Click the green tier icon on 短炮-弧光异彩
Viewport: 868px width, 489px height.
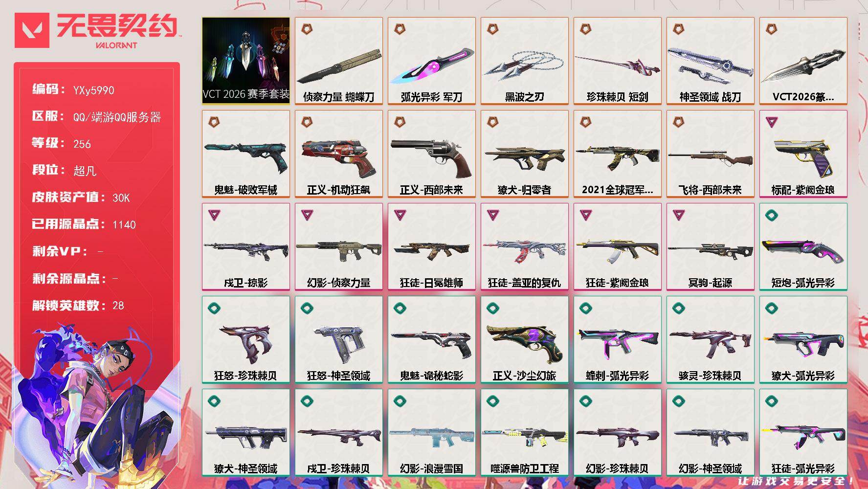coord(771,215)
